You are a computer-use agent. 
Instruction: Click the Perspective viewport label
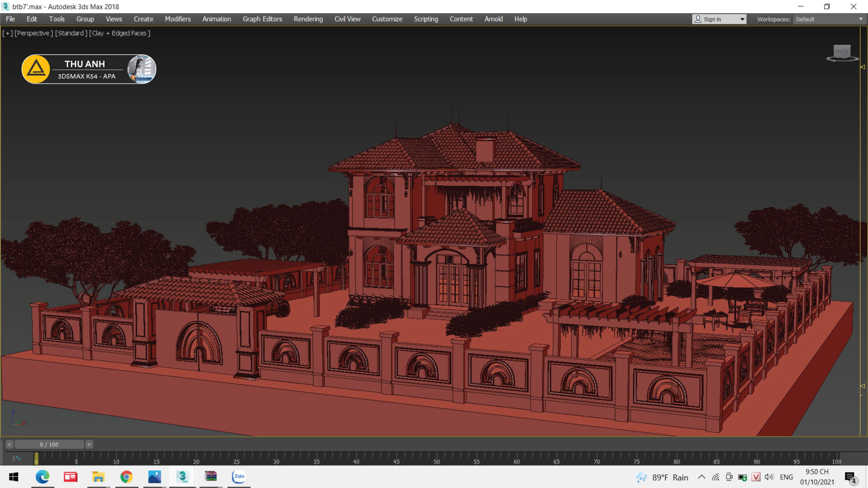pyautogui.click(x=33, y=33)
